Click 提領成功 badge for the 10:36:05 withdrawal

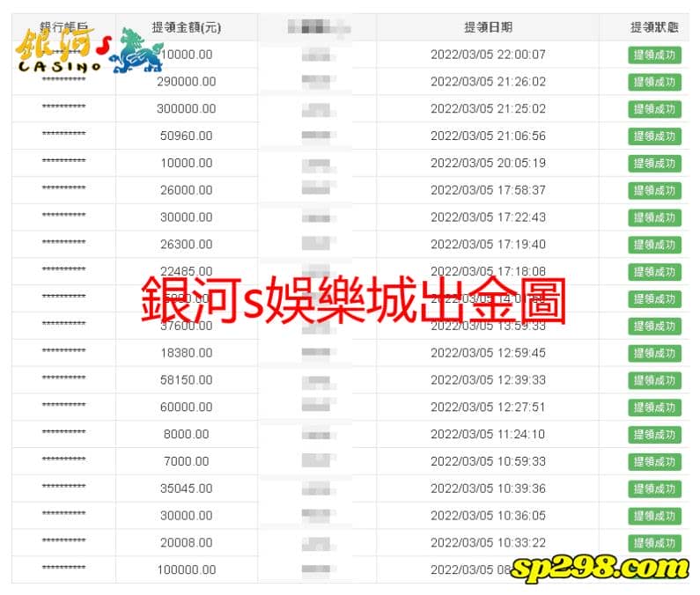(x=654, y=516)
